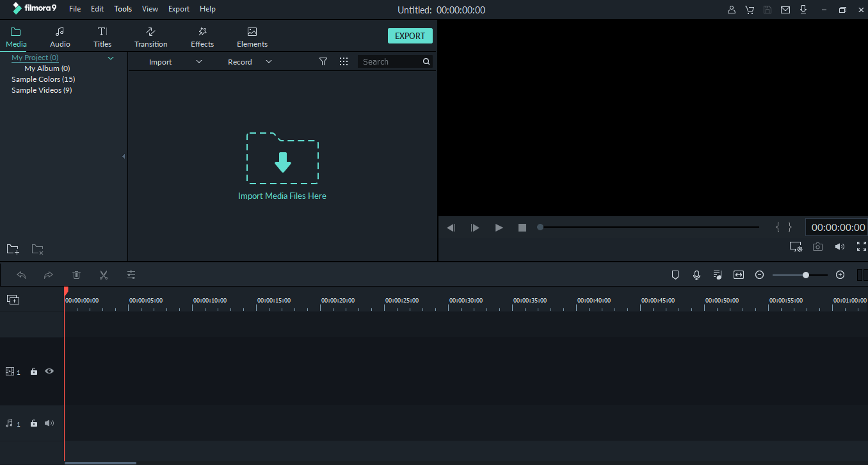Record a voiceover with the microphone icon
This screenshot has width=868, height=465.
[x=696, y=274]
